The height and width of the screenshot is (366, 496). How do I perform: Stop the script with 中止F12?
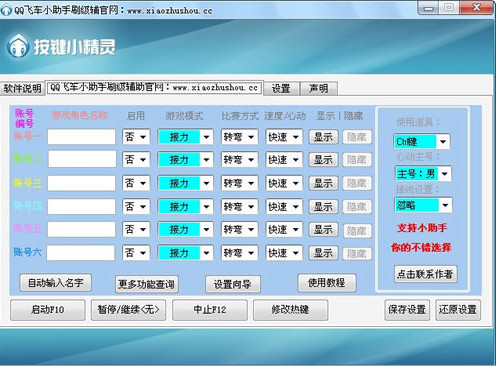click(x=210, y=310)
